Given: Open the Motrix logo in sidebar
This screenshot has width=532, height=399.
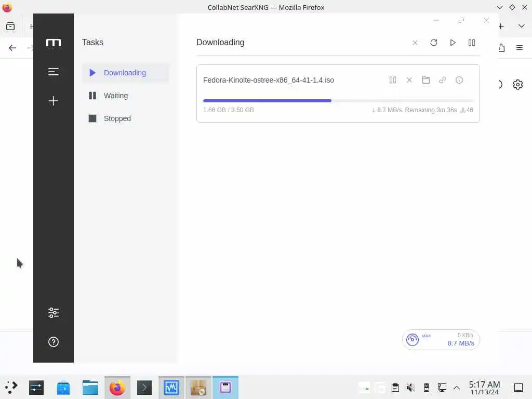Looking at the screenshot, I should 54,43.
